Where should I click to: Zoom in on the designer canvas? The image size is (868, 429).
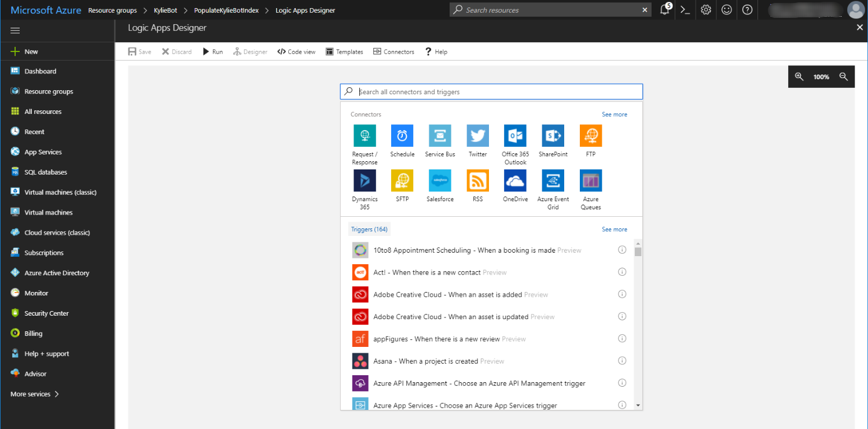799,76
